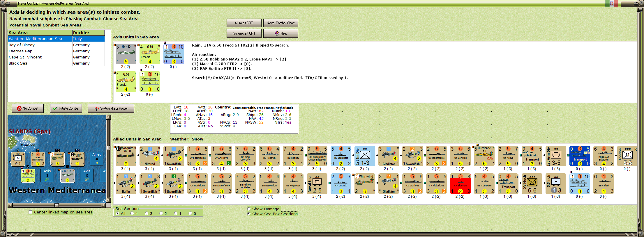Select the Bay of Biscay row

click(56, 45)
